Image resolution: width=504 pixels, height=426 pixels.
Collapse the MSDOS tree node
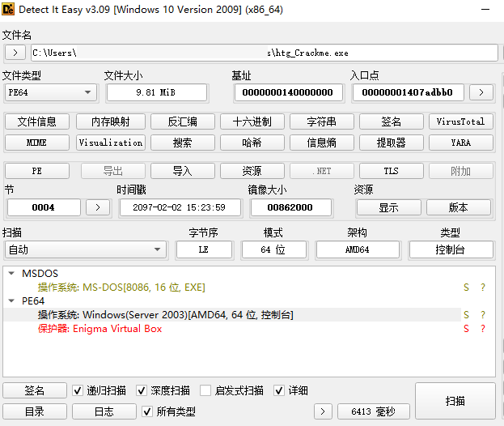pos(11,273)
